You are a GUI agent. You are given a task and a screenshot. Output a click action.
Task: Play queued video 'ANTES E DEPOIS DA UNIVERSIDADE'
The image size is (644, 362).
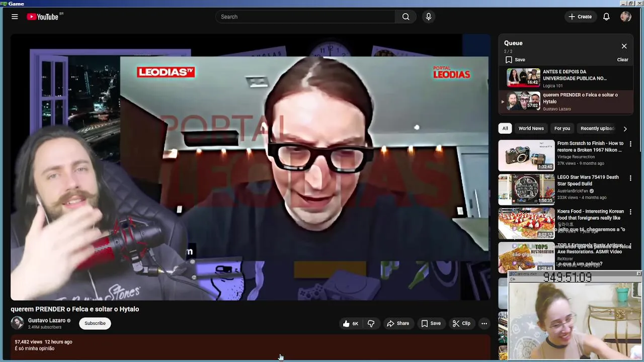point(566,78)
